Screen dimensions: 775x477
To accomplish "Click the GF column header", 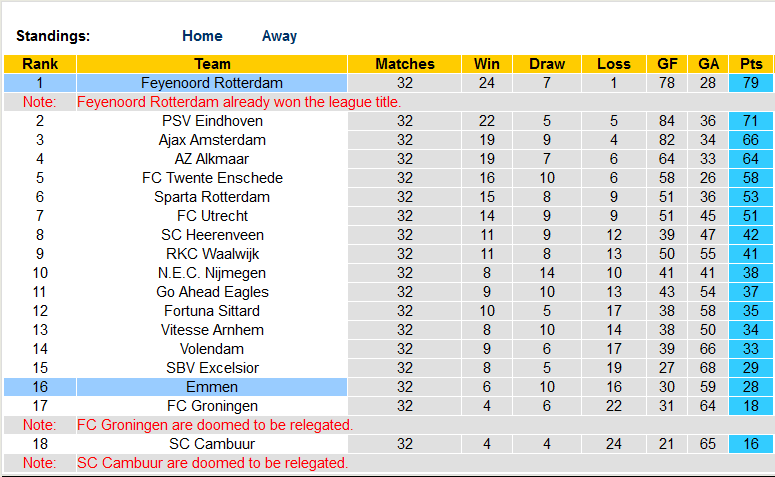I will [x=667, y=64].
